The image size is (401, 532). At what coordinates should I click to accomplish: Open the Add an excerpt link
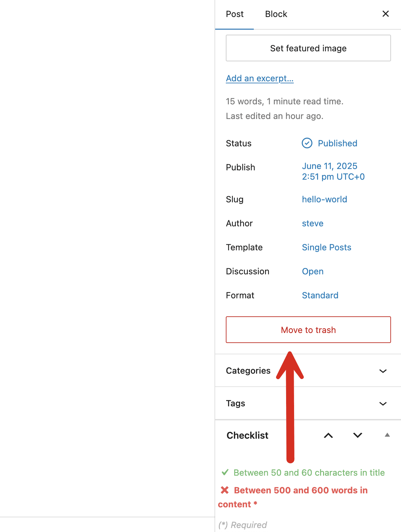(x=259, y=78)
